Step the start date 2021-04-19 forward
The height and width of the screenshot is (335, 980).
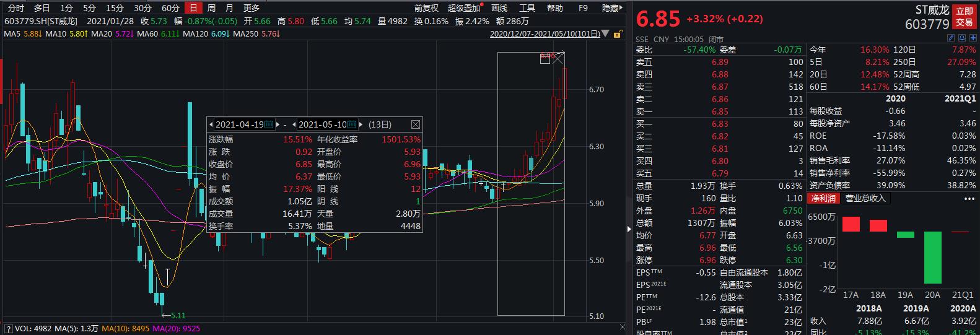[278, 124]
